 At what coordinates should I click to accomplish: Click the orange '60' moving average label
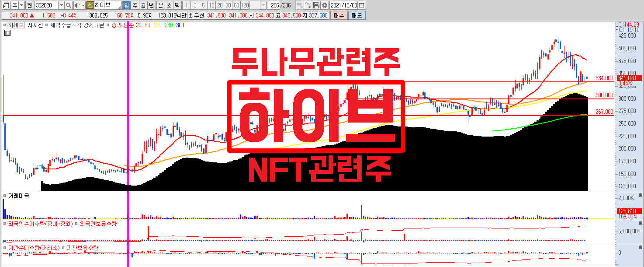[148, 25]
